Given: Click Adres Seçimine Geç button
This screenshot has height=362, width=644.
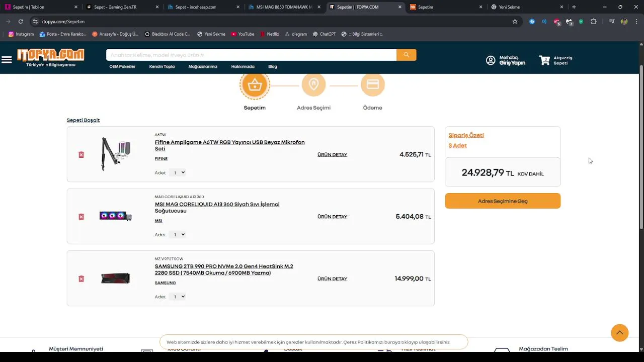Looking at the screenshot, I should pos(503,201).
